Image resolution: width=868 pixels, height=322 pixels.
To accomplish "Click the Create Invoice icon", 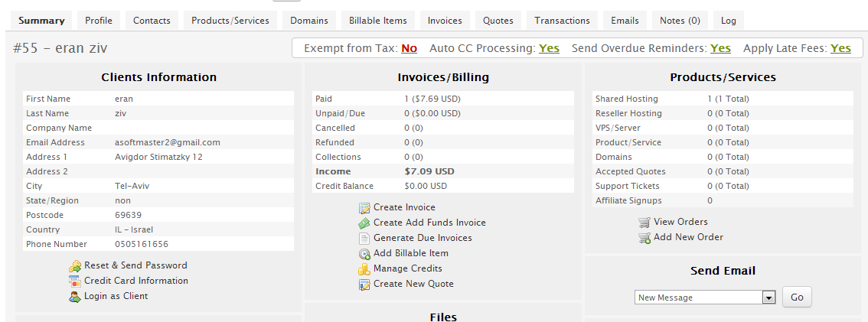I will click(x=364, y=208).
